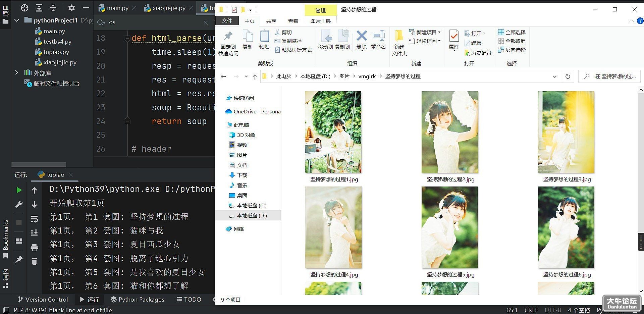Open recent locations dropdown beside forward arrow
This screenshot has height=314, width=644.
246,76
